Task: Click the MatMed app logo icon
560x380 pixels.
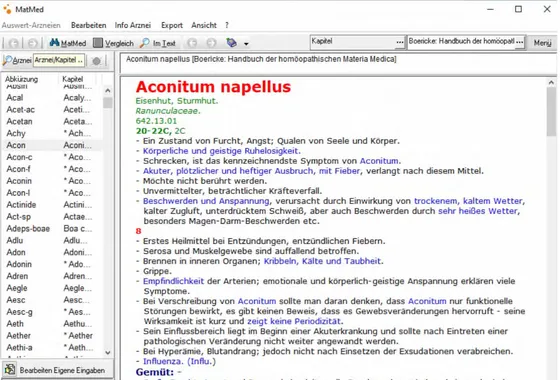Action: (7, 9)
